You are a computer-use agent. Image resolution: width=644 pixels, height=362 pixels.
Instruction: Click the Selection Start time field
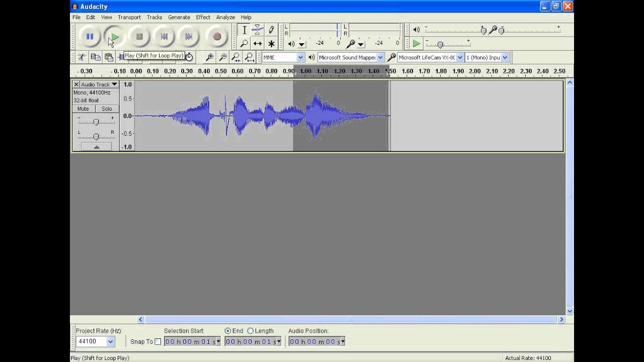(192, 342)
